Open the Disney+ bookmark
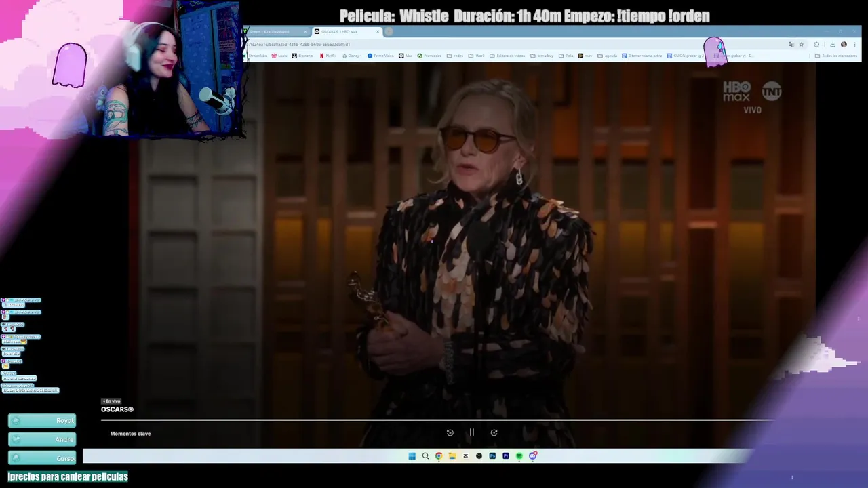This screenshot has height=488, width=868. 351,56
